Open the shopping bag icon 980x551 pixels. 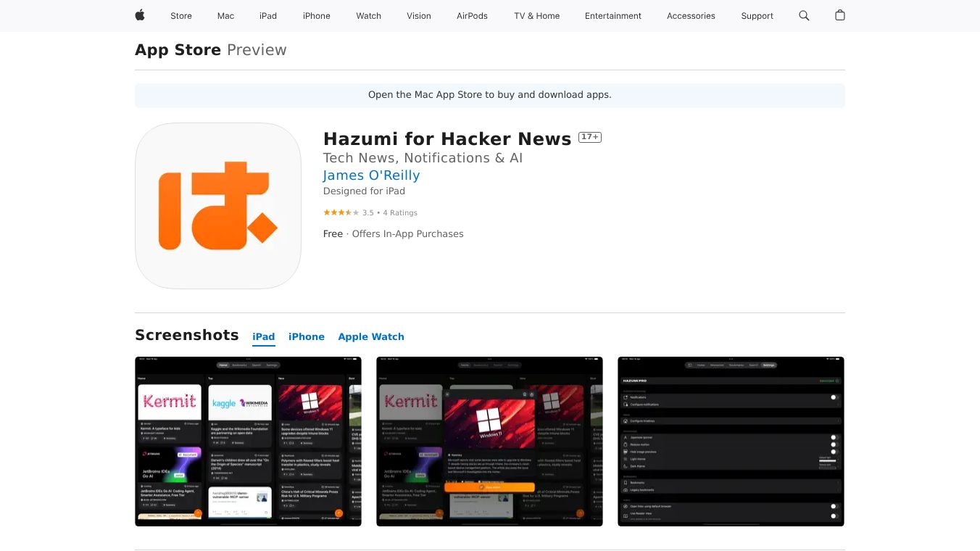pyautogui.click(x=840, y=15)
